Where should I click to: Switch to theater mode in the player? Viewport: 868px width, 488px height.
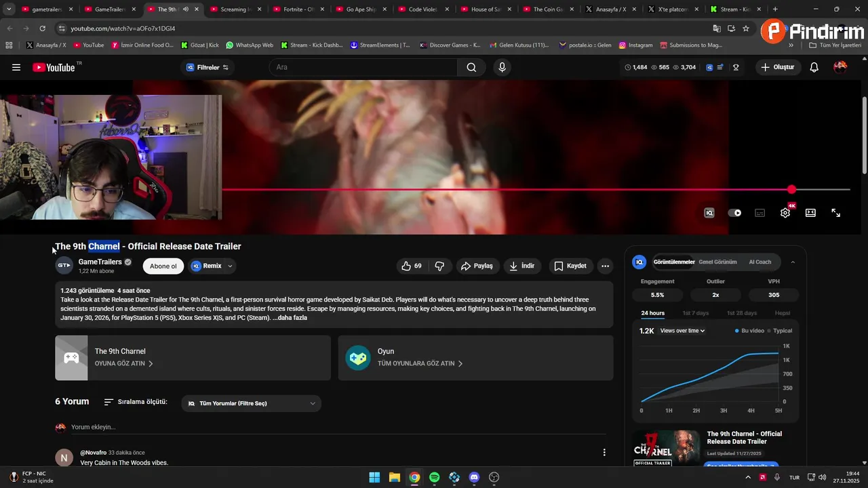[x=810, y=213]
